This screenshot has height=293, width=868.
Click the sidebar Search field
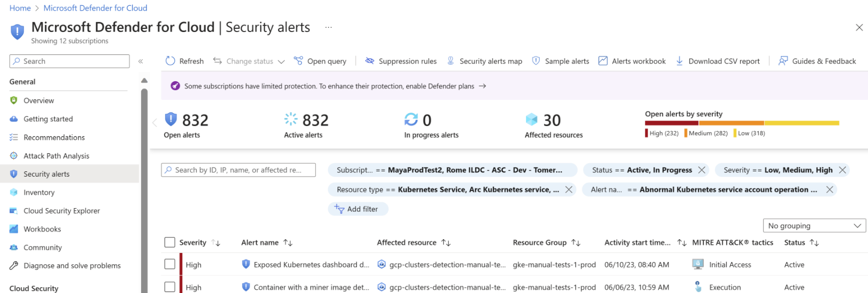[x=69, y=61]
